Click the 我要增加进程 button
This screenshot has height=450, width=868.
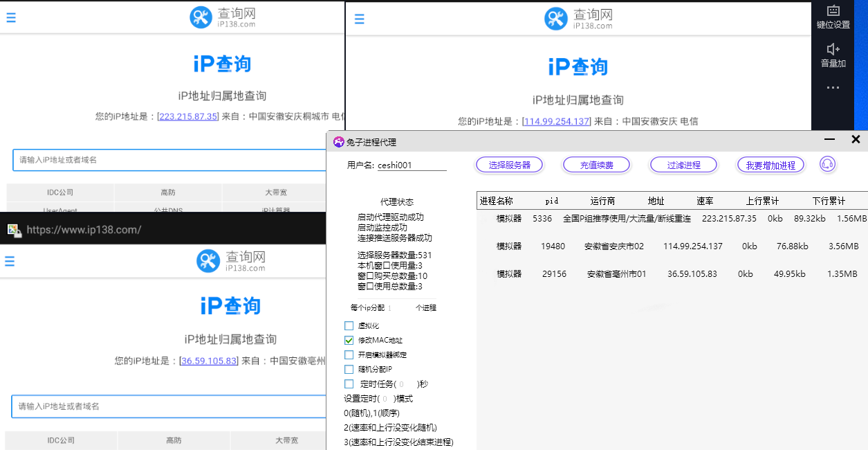771,165
